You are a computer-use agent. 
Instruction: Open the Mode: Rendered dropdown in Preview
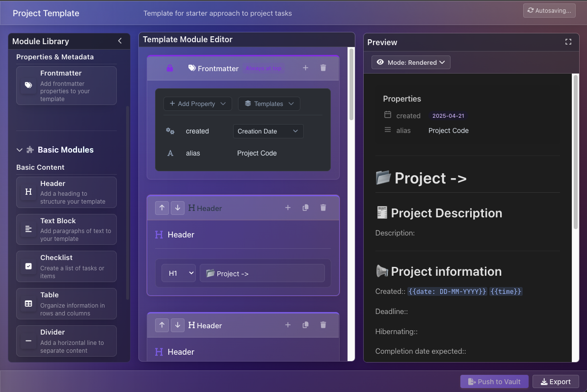(411, 62)
